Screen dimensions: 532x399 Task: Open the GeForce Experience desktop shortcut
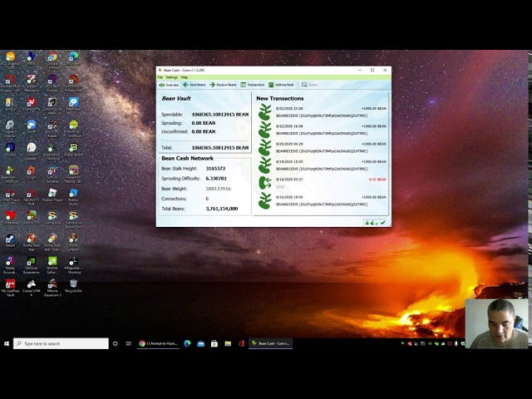pyautogui.click(x=32, y=265)
